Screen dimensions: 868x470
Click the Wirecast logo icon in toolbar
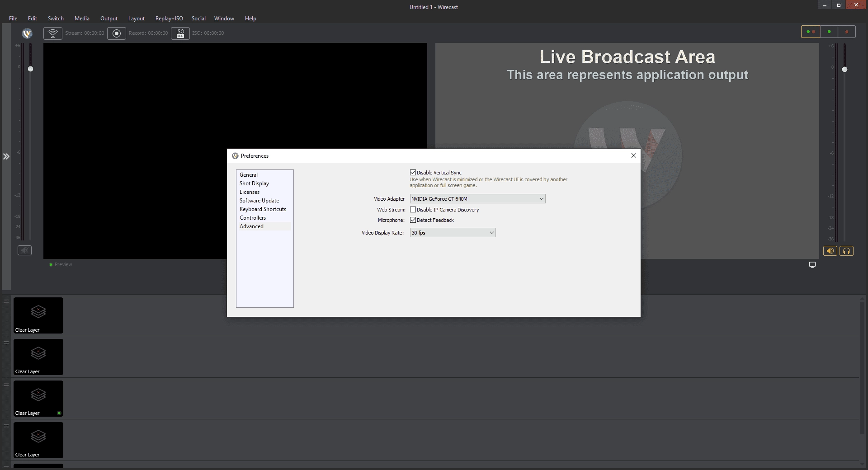(27, 33)
